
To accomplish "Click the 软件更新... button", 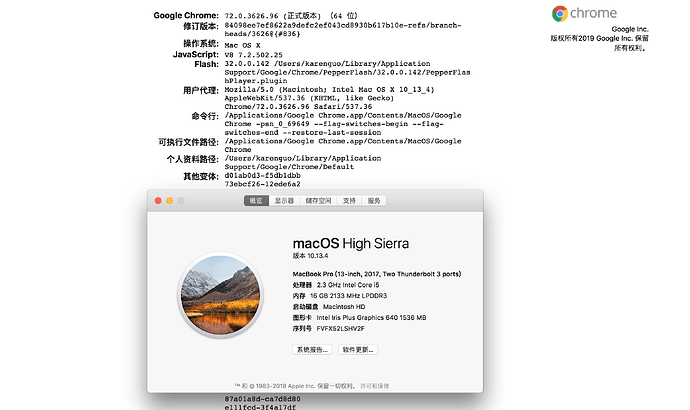I will tap(358, 350).
